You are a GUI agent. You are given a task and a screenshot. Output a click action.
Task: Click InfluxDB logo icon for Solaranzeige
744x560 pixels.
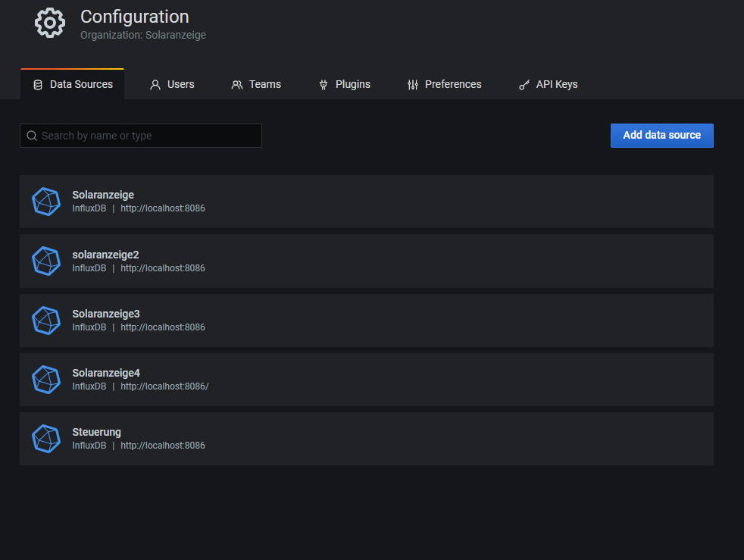click(x=46, y=202)
